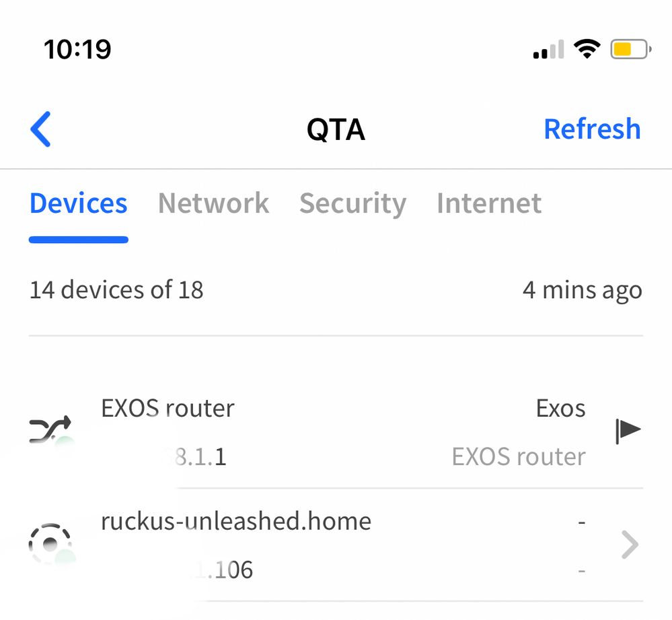Tap the '4 mins ago' timestamp
672x620 pixels.
click(x=582, y=290)
